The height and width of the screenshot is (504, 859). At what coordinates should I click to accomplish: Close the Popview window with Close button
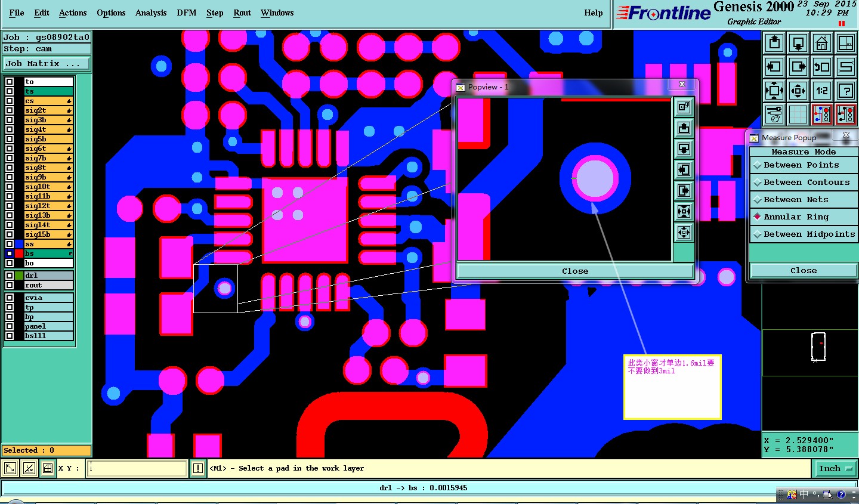pos(575,271)
